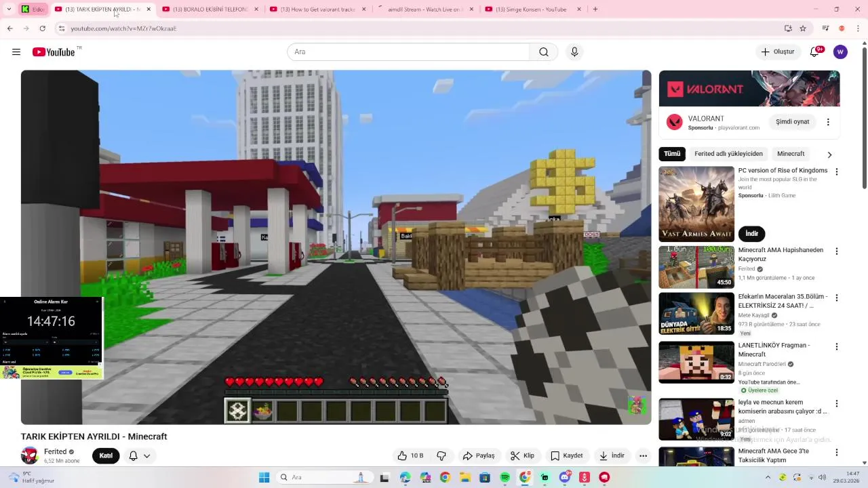Viewport: 868px width, 488px height.
Task: Switch to the aimdll Stream tab
Action: tap(425, 9)
